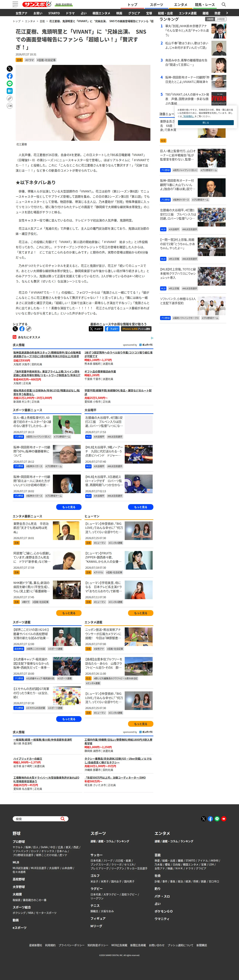Switch ranking to 24時間
239x980 pixels.
coord(221,19)
